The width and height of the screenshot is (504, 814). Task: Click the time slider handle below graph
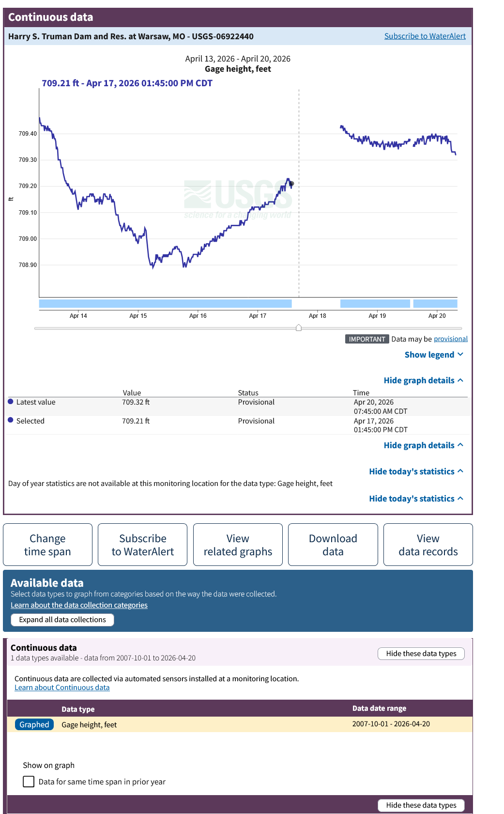click(299, 328)
